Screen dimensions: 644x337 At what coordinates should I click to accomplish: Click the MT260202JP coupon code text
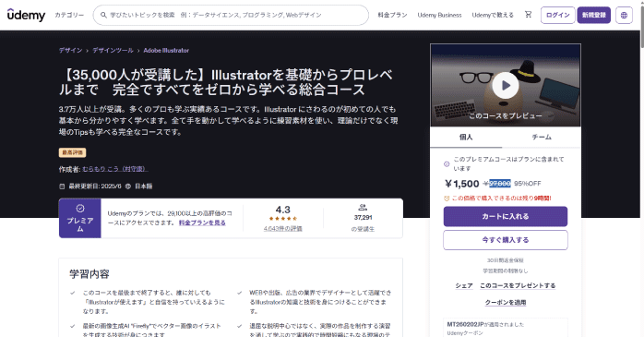(465, 324)
